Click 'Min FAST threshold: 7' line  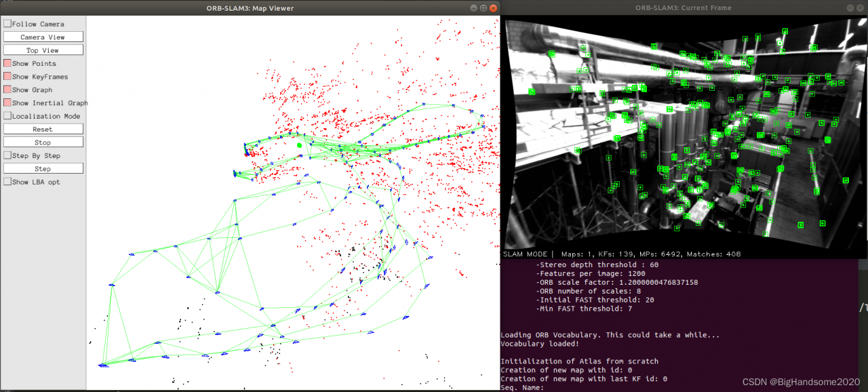point(584,309)
